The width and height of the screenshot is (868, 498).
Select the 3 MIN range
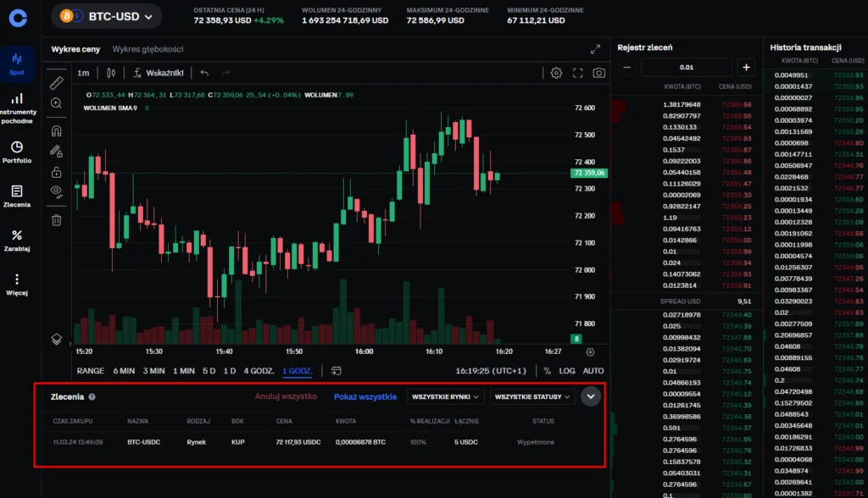[154, 371]
